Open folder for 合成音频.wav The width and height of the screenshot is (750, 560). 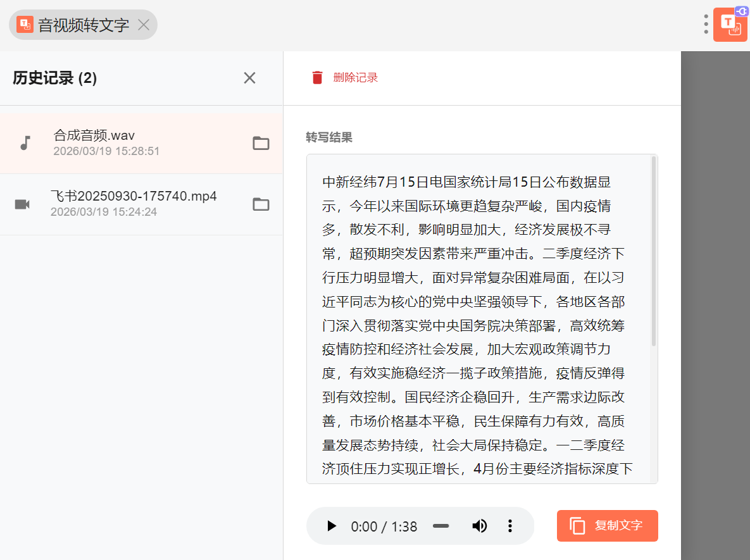tap(261, 143)
